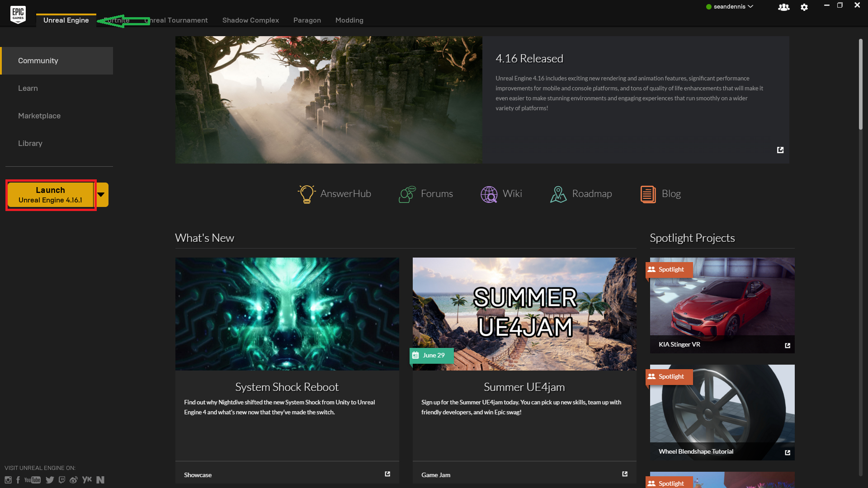
Task: Click the June 29 calendar badge
Action: 431,356
